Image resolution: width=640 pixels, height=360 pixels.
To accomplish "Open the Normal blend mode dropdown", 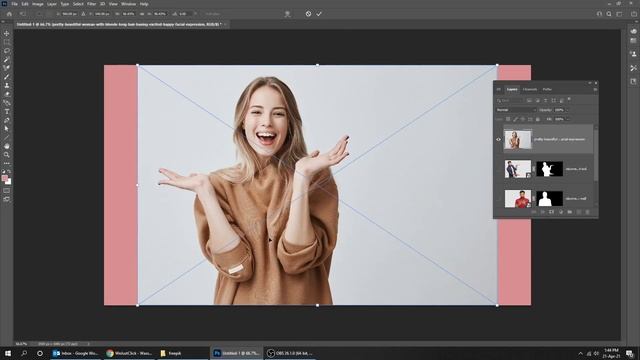I will click(516, 110).
